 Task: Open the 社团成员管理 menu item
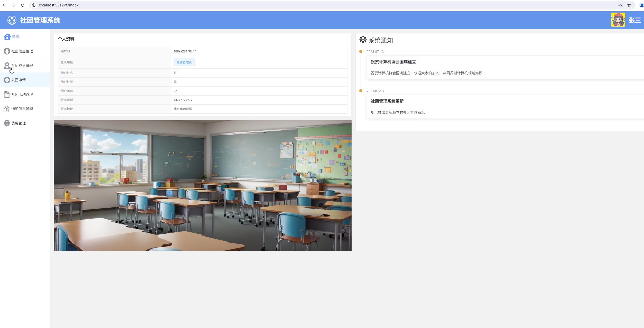point(25,66)
